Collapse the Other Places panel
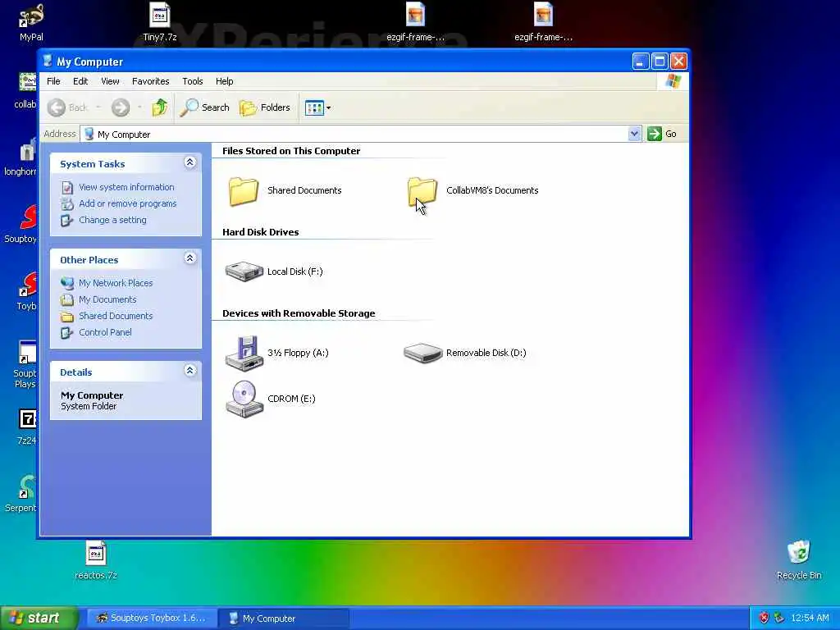This screenshot has height=630, width=840. (x=189, y=258)
